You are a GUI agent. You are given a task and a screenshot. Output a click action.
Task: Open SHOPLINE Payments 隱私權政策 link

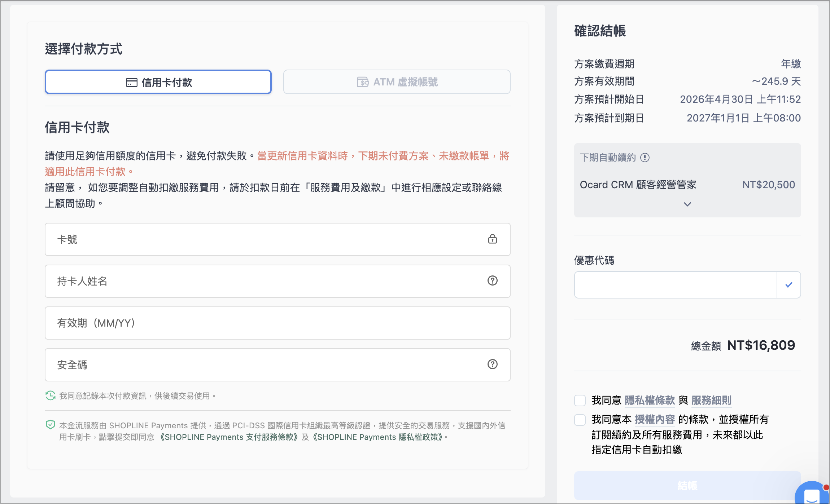click(378, 437)
